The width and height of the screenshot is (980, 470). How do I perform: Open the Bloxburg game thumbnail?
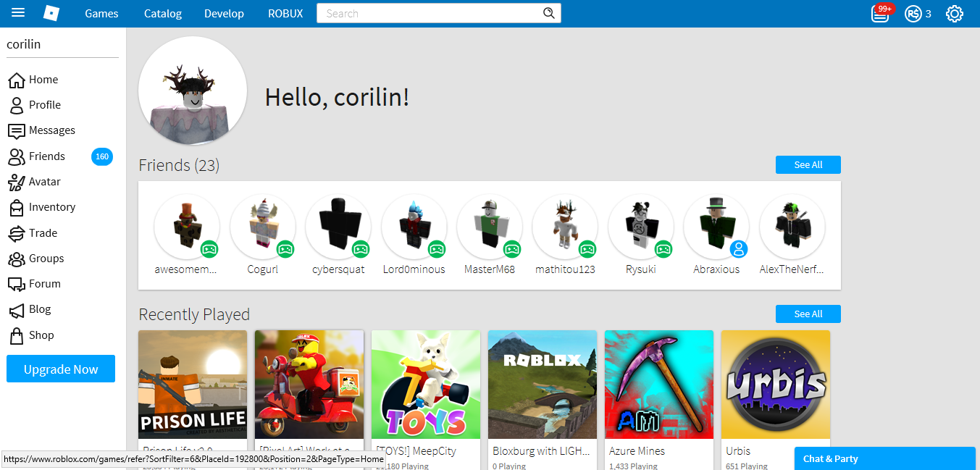click(543, 385)
